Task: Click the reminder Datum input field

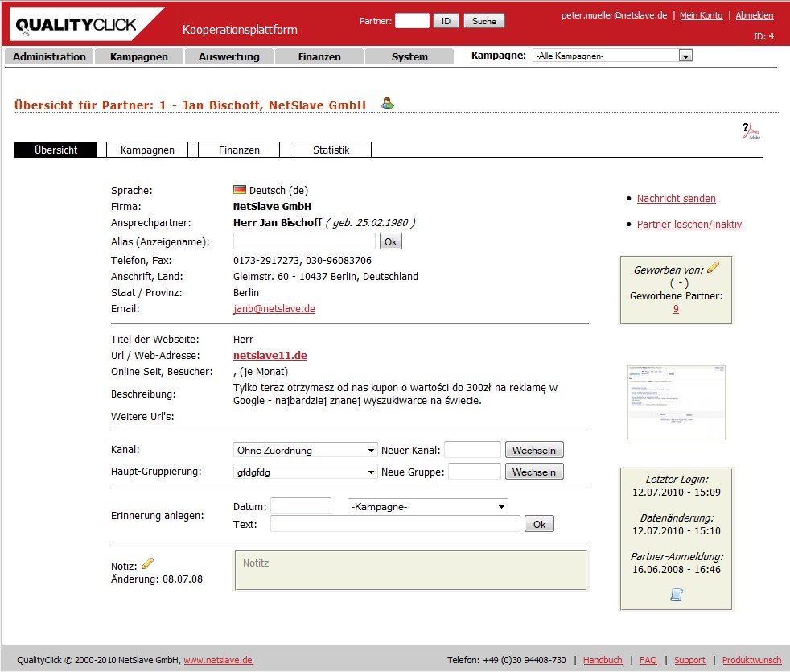Action: tap(301, 506)
